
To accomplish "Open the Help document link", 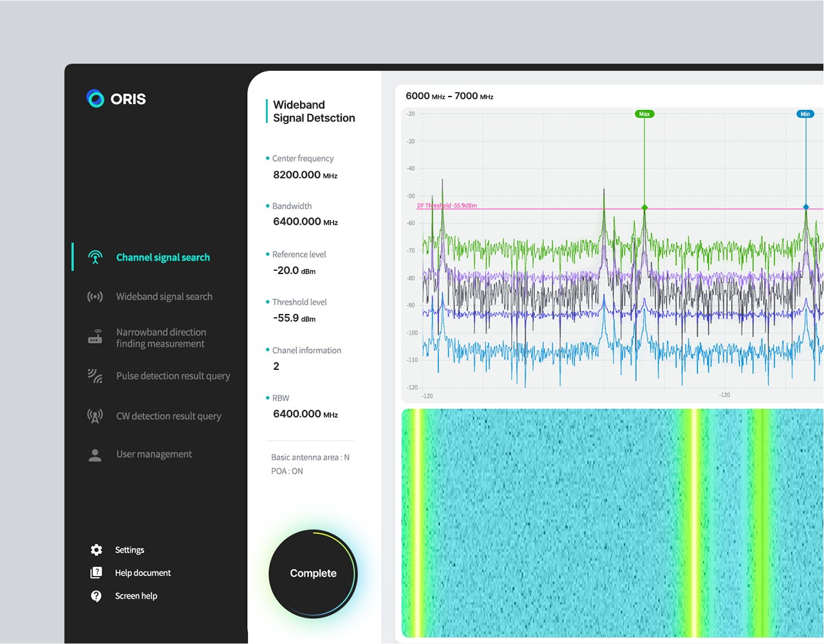I will [x=143, y=573].
